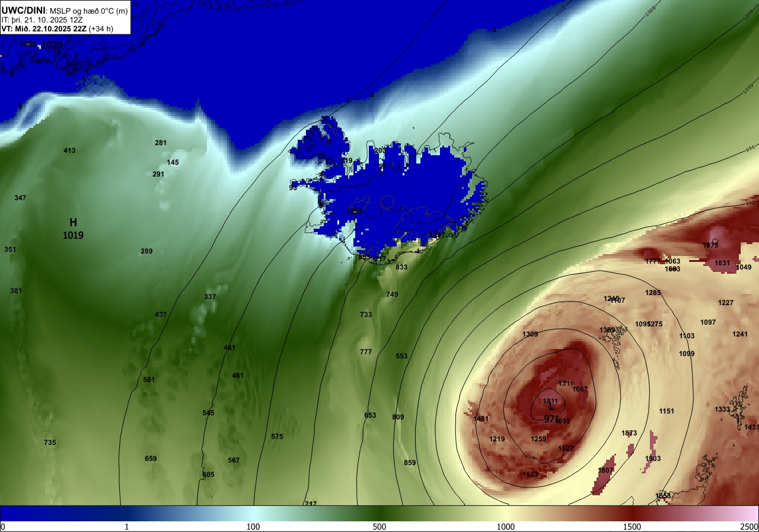Click the IT initial time line 12Z
Screen dimensions: 759x532
[42, 20]
